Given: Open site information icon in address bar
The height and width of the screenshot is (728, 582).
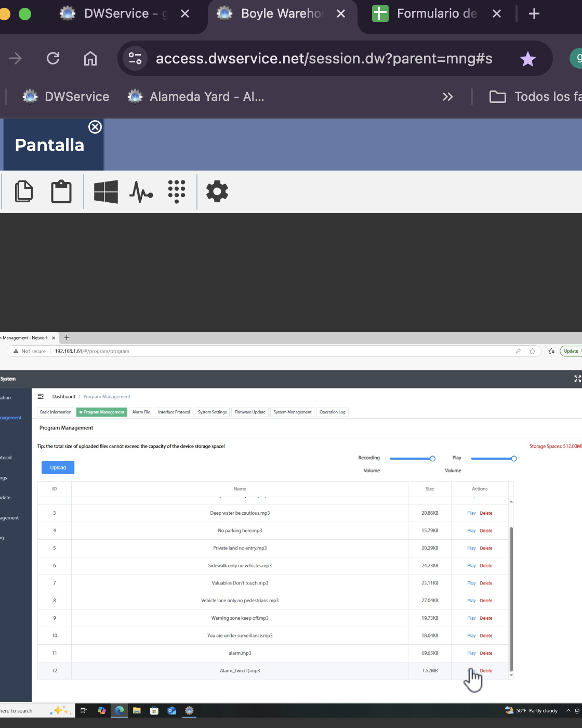Looking at the screenshot, I should 135,58.
